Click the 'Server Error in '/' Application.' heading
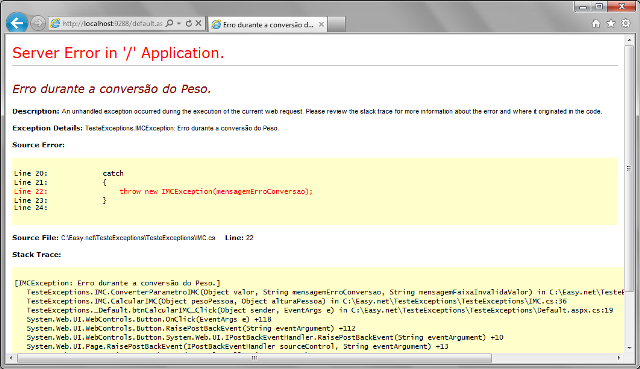Viewport: 640px width, 369px height. 118,53
